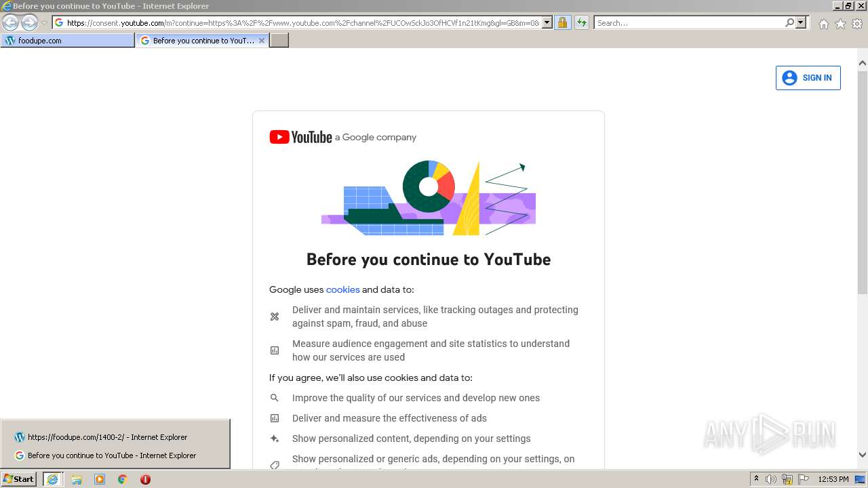Open Favorites star icon
The width and height of the screenshot is (868, 488).
pyautogui.click(x=840, y=24)
